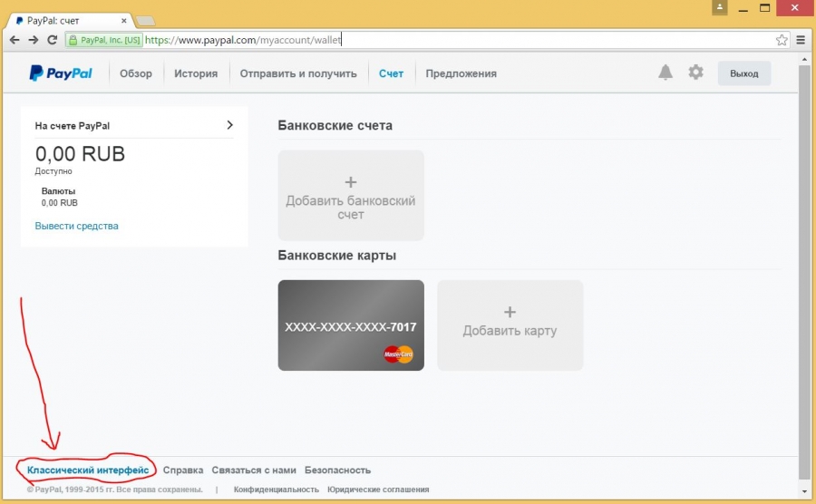816x504 pixels.
Task: Click the scrollbar up arrow
Action: pos(804,59)
